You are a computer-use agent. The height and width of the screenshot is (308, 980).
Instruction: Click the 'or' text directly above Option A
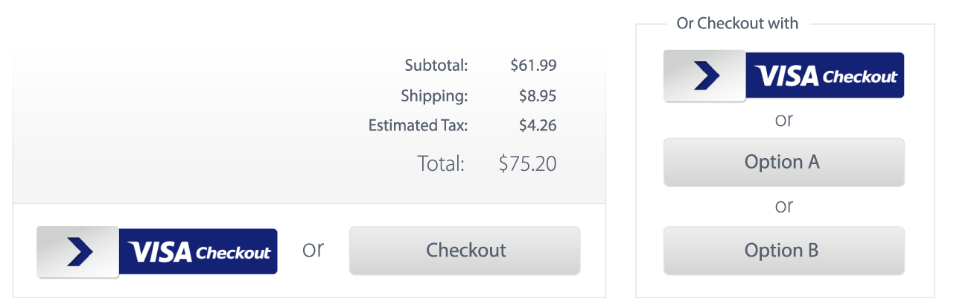coord(784,119)
